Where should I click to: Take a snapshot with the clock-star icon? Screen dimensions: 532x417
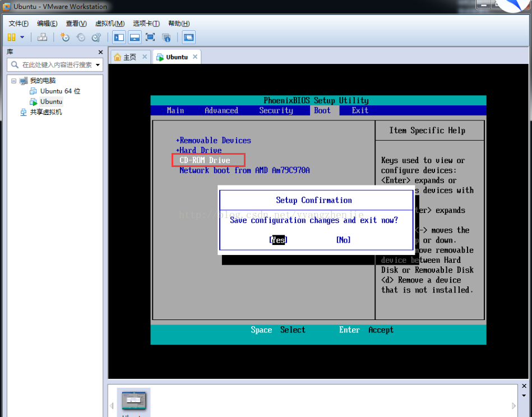(64, 38)
